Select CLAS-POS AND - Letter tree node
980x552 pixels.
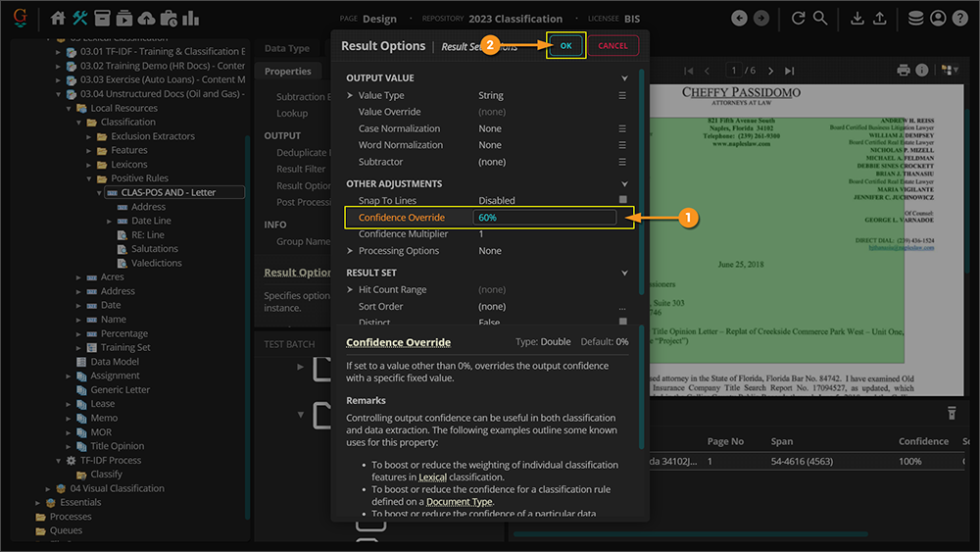[168, 193]
